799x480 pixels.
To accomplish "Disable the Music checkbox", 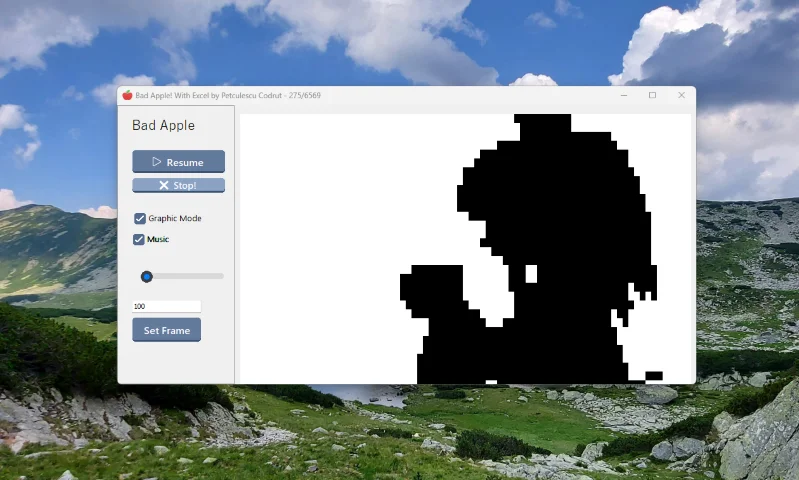I will coord(139,239).
